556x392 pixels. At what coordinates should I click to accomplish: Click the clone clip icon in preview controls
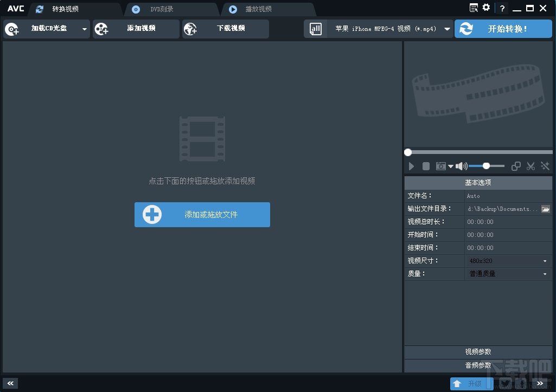pyautogui.click(x=515, y=166)
